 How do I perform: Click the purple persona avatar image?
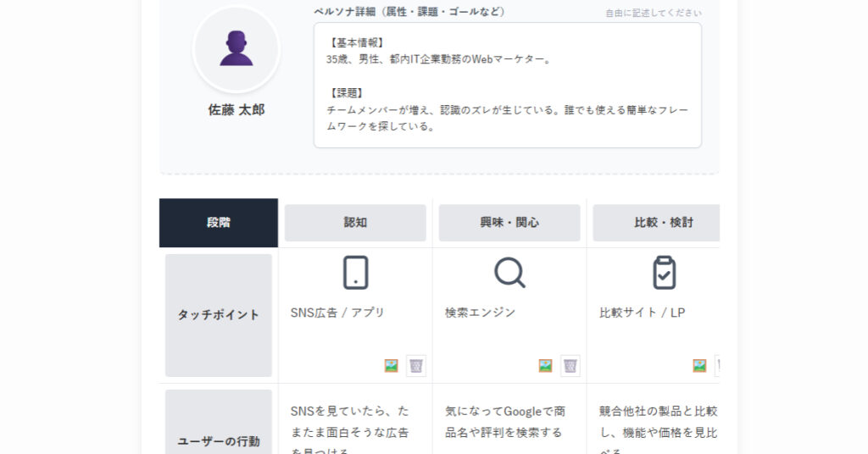(x=236, y=49)
